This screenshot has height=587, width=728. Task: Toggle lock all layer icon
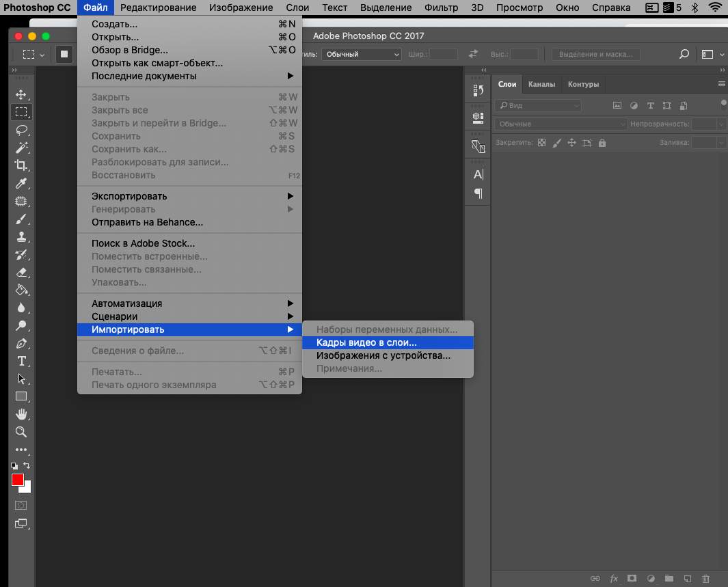point(602,143)
